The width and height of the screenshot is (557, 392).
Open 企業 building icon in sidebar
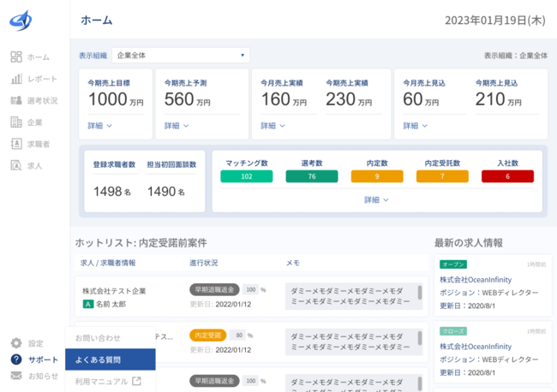coord(16,122)
